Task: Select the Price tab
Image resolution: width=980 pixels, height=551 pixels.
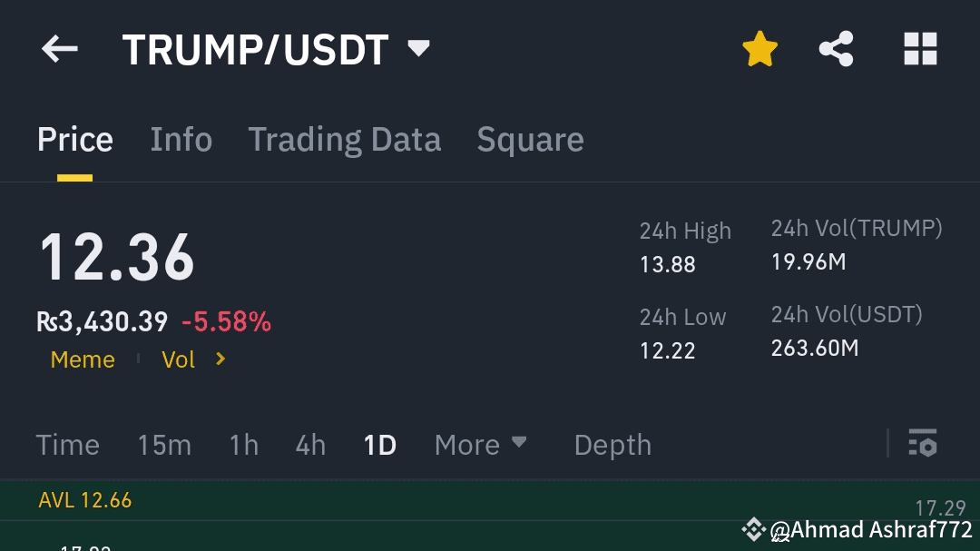Action: click(75, 139)
